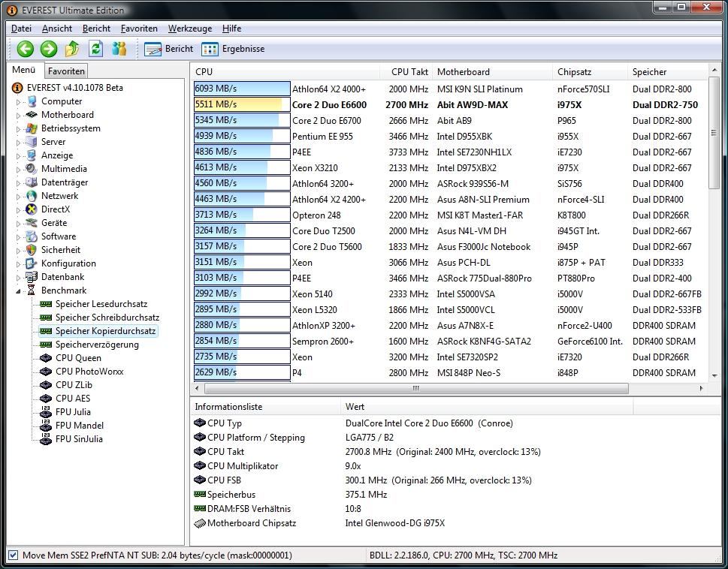The height and width of the screenshot is (569, 728).
Task: Select the Software icon in tree
Action: [x=32, y=236]
